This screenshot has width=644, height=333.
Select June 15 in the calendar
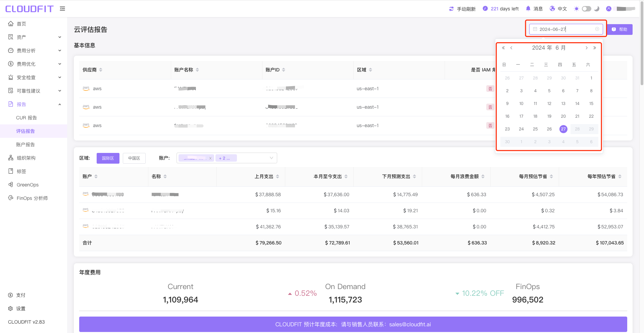pos(591,104)
